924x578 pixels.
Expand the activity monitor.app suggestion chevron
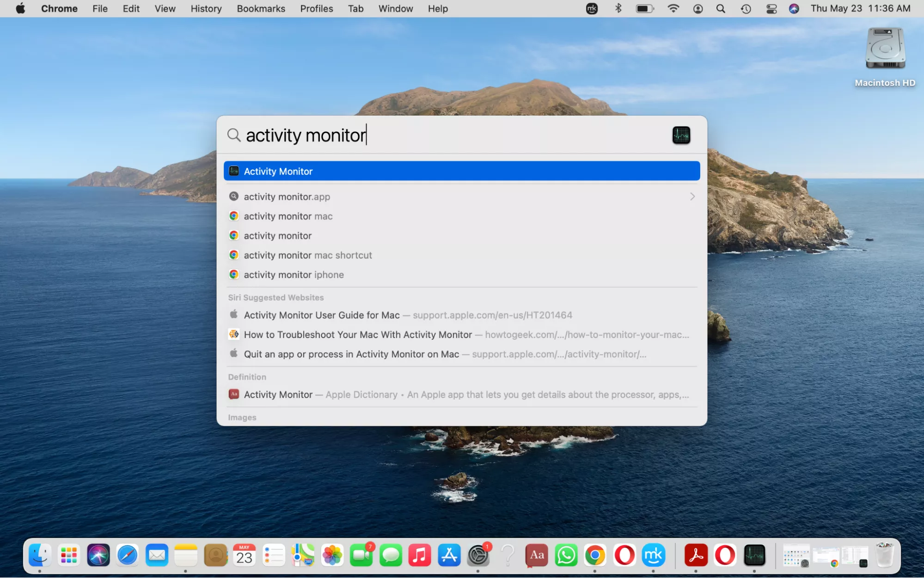point(691,197)
